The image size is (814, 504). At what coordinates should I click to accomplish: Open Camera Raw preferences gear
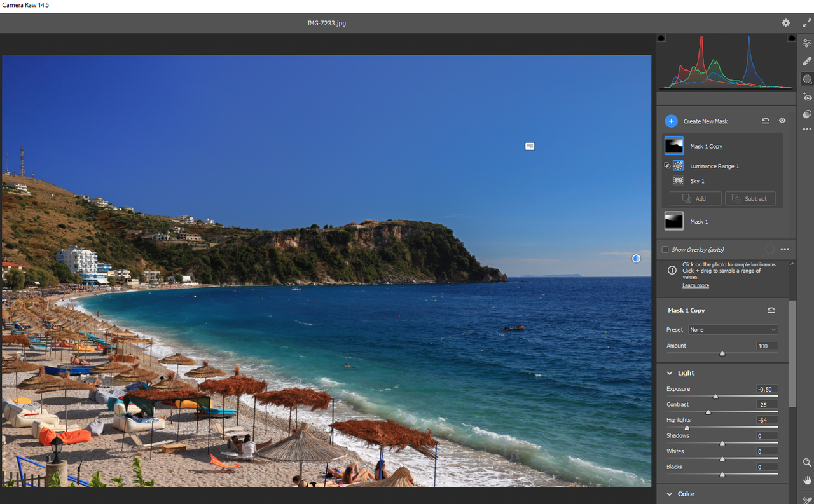[786, 23]
